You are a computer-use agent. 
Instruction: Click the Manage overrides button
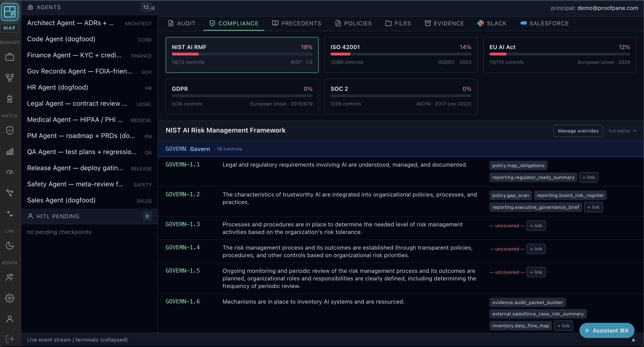[x=578, y=131]
